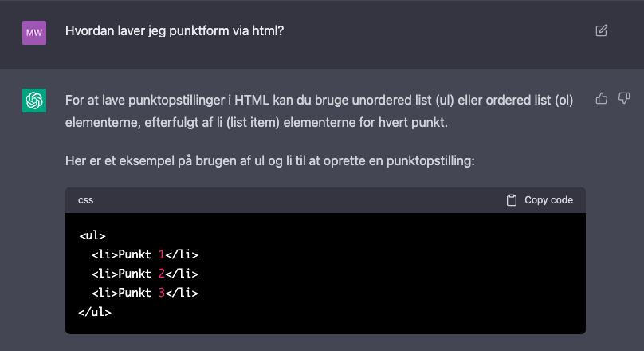This screenshot has height=351, width=644.
Task: Click the Punkt 3 list item code line
Action: tap(145, 293)
